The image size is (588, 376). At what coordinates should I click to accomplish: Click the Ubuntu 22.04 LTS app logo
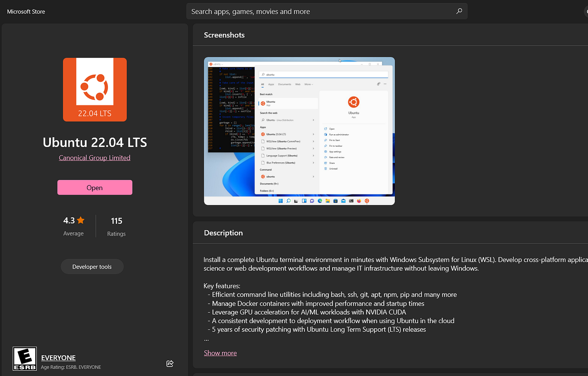pos(95,89)
